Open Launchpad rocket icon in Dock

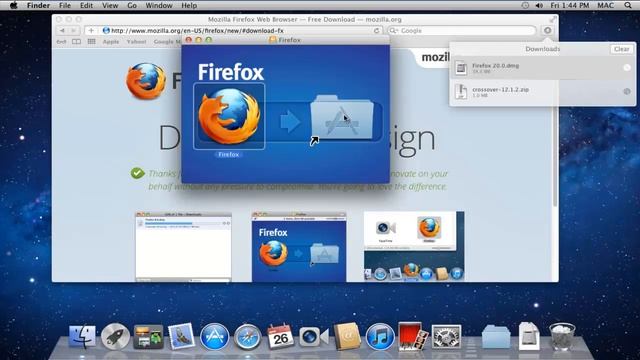point(115,337)
